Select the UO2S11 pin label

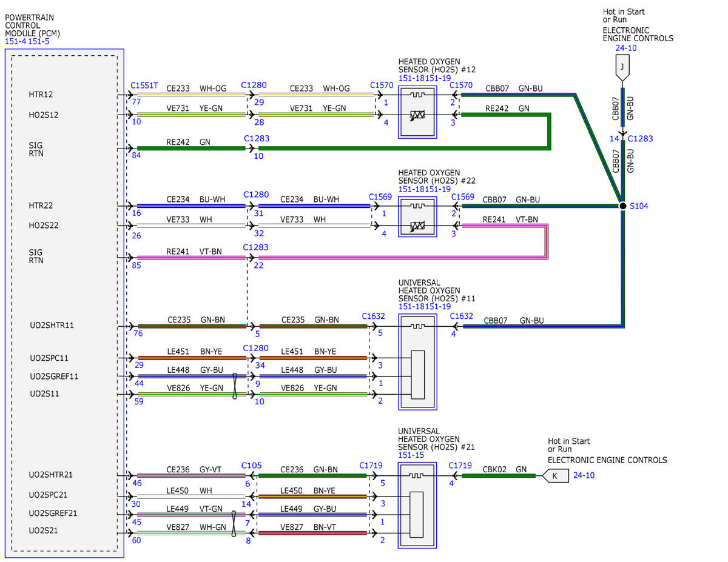(45, 394)
